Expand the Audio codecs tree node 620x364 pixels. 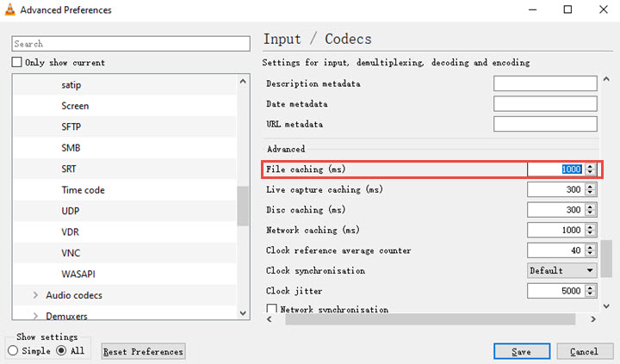tap(35, 295)
